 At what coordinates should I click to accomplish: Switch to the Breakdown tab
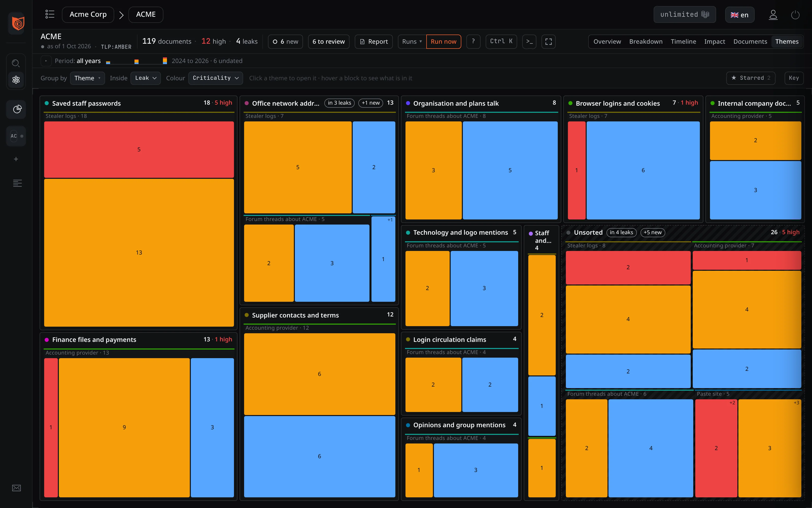[646, 41]
